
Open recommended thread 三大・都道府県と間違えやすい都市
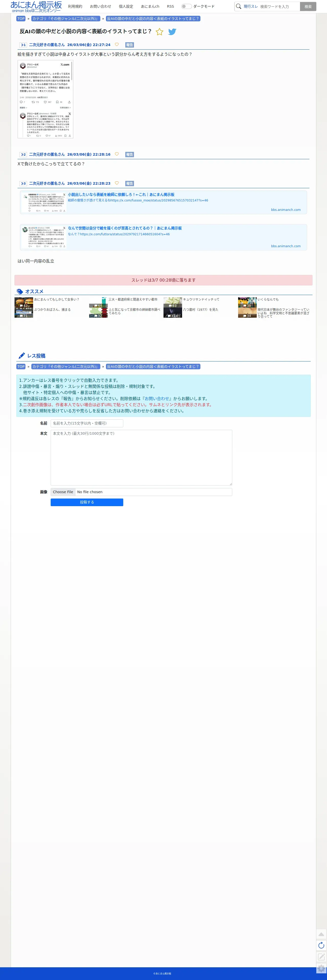tap(133, 299)
